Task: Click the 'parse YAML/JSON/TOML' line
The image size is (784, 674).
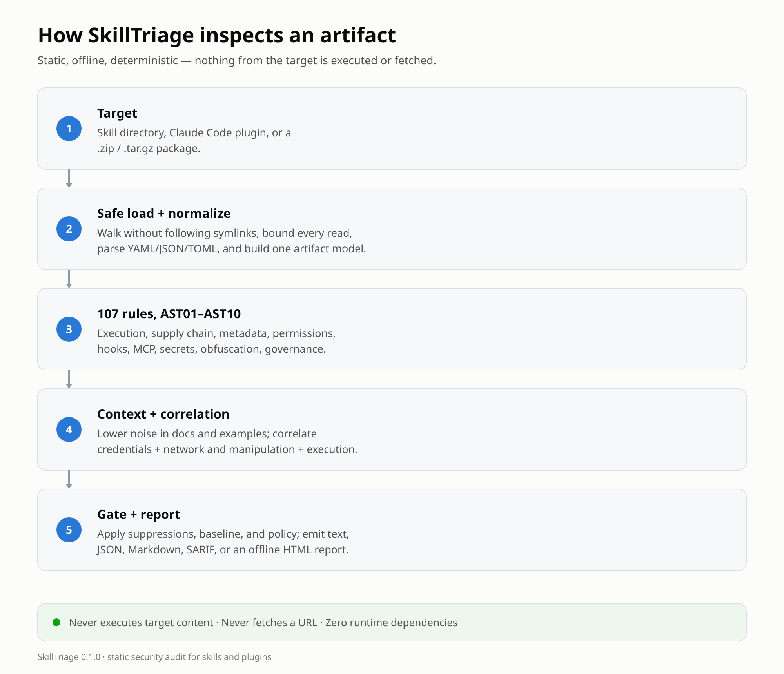Action: click(232, 249)
